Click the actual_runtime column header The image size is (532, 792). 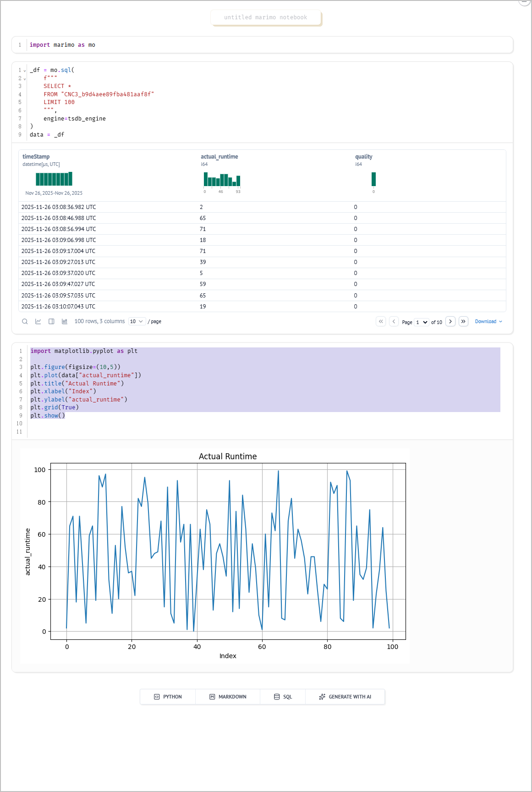[x=219, y=157]
